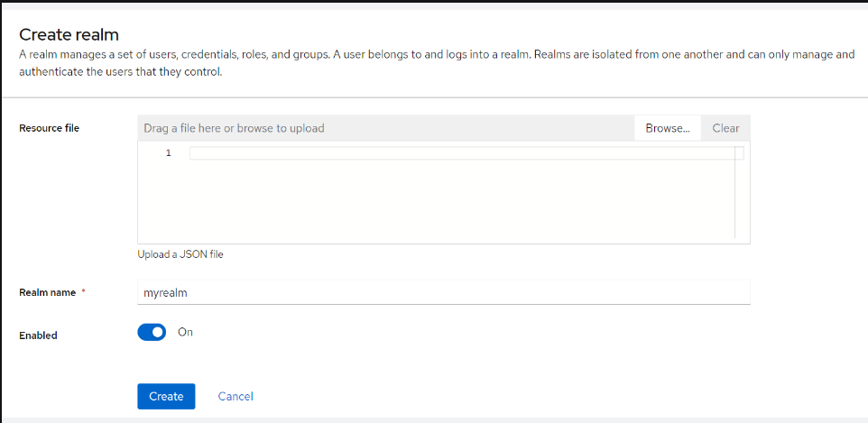
Task: Click the 'Upload a JSON file' helper text
Action: coord(180,254)
